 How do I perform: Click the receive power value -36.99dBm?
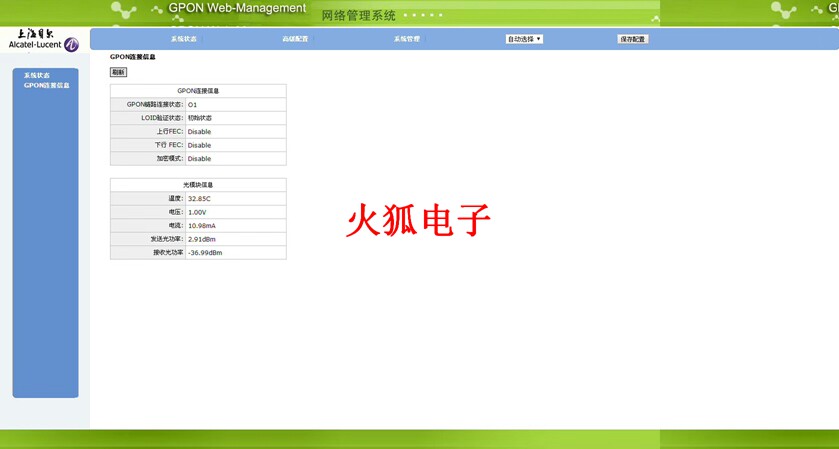coord(205,253)
